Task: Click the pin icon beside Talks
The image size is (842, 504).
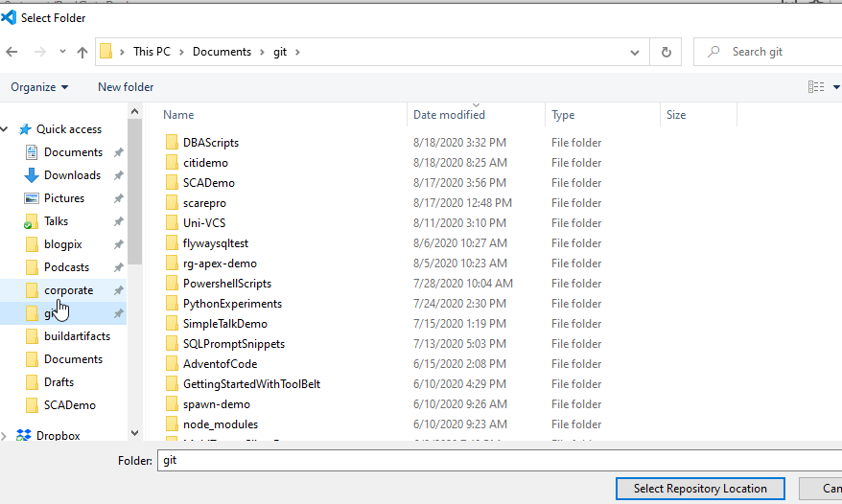Action: click(119, 221)
